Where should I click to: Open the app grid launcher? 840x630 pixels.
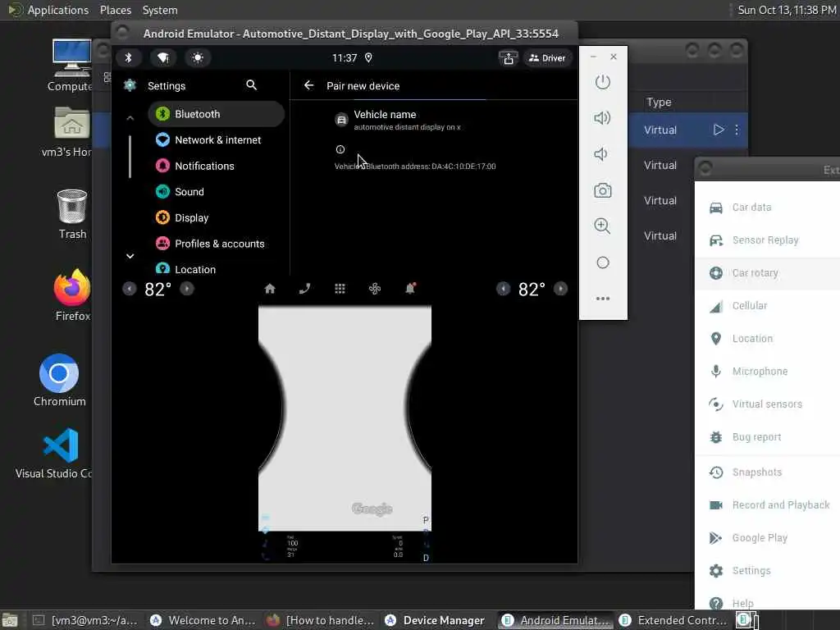(340, 289)
